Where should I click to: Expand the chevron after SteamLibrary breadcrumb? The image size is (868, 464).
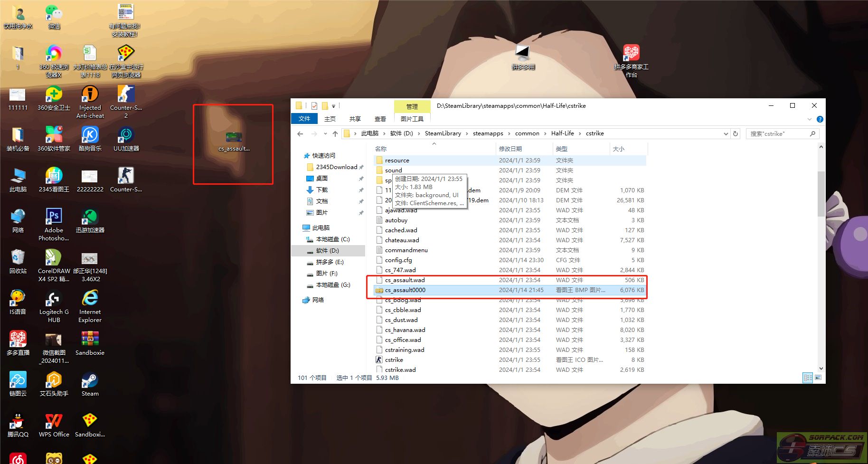pos(467,133)
